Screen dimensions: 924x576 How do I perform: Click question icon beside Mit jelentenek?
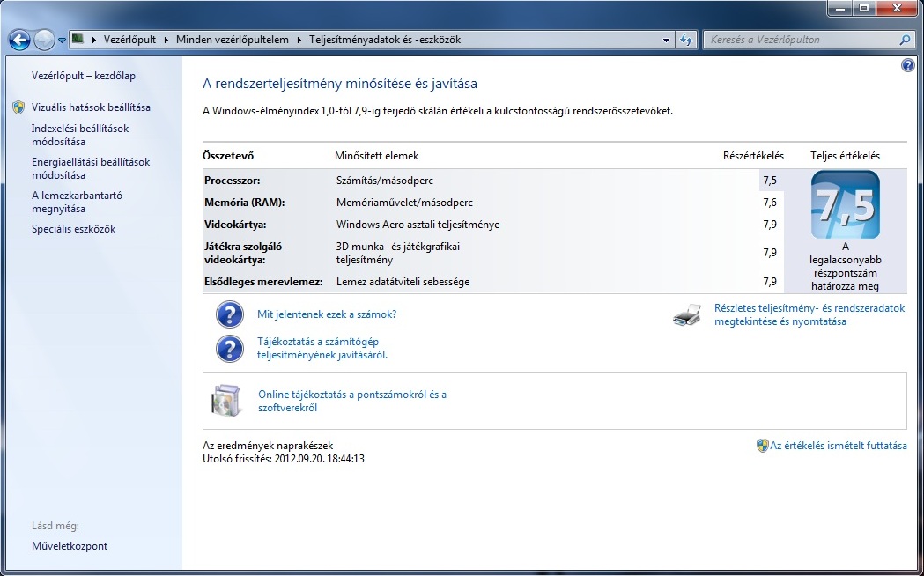(x=230, y=314)
